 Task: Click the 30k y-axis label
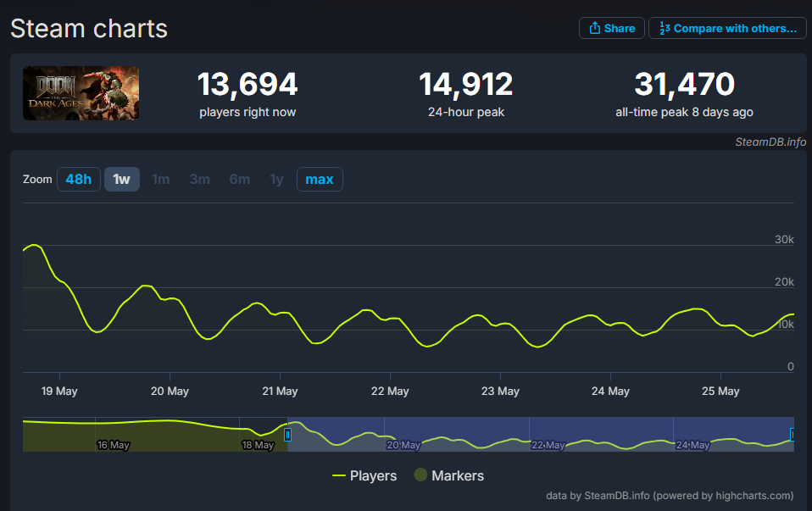point(784,239)
